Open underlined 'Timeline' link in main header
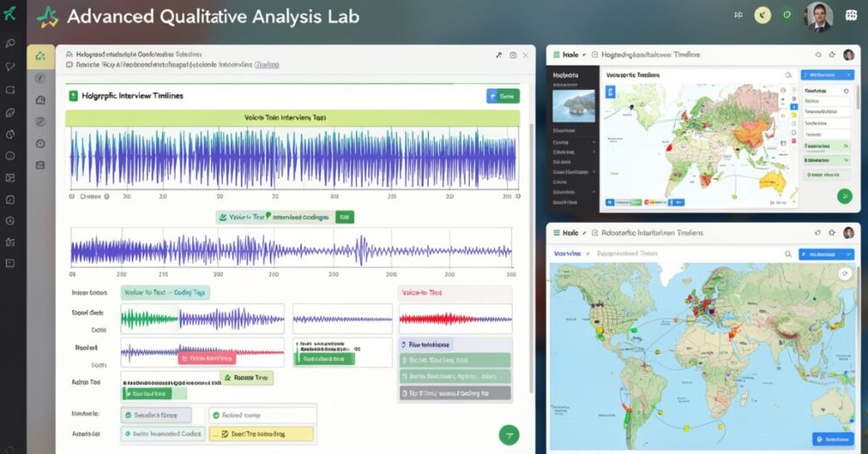Screen dimensions: 868x454 [267, 64]
